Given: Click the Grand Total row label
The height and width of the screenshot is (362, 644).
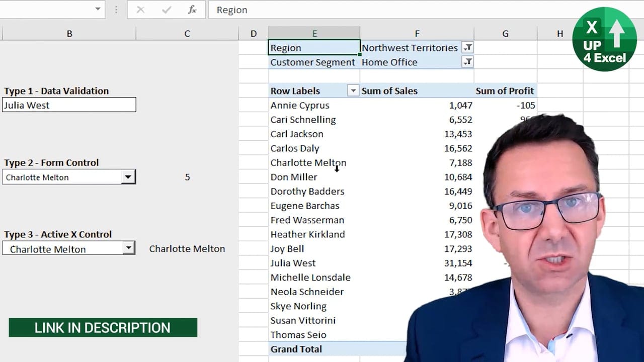Looking at the screenshot, I should [296, 349].
